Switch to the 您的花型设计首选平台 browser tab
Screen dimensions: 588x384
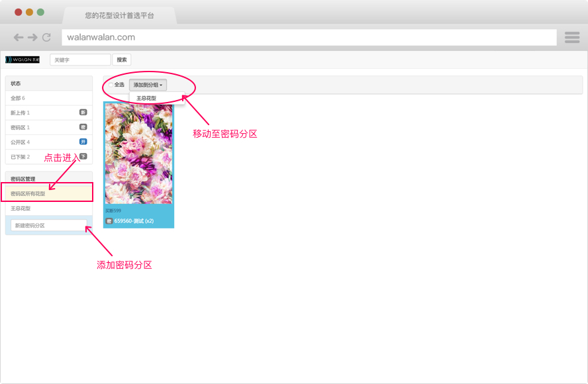click(119, 15)
